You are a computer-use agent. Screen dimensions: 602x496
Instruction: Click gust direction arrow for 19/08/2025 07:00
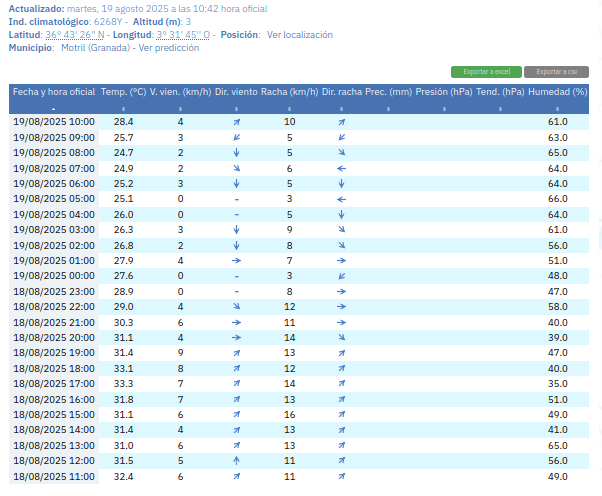[341, 168]
